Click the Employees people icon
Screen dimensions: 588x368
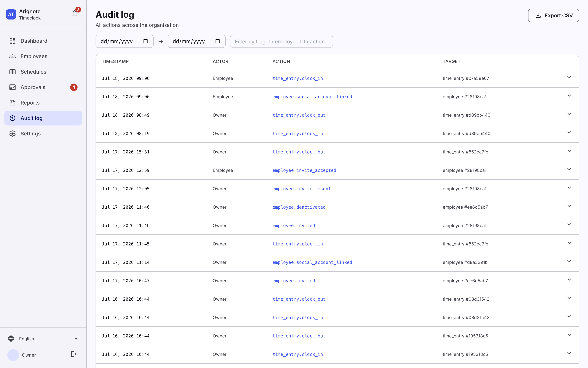point(12,56)
